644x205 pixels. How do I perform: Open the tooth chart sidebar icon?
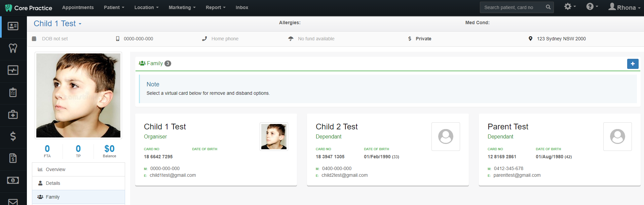pyautogui.click(x=13, y=48)
